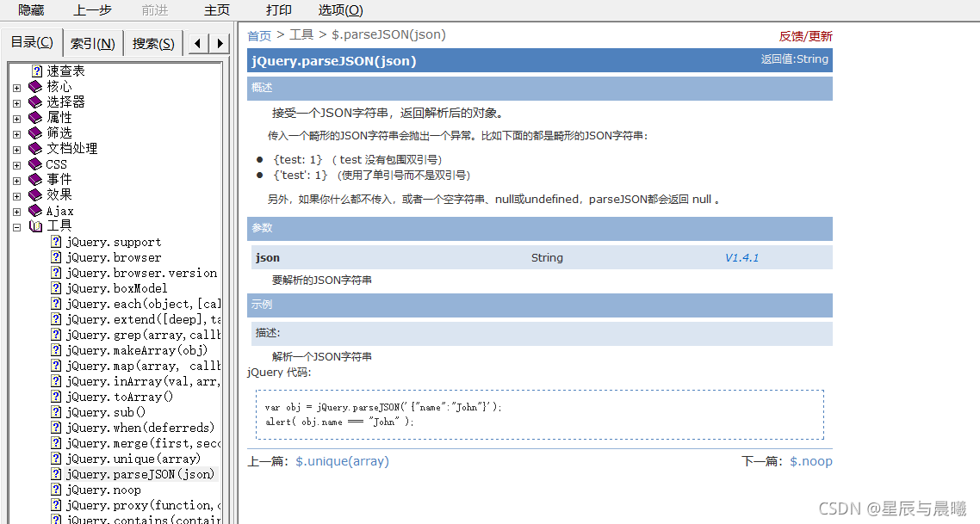Click the jQuery.boxModel page icon
This screenshot has width=980, height=524.
click(56, 288)
